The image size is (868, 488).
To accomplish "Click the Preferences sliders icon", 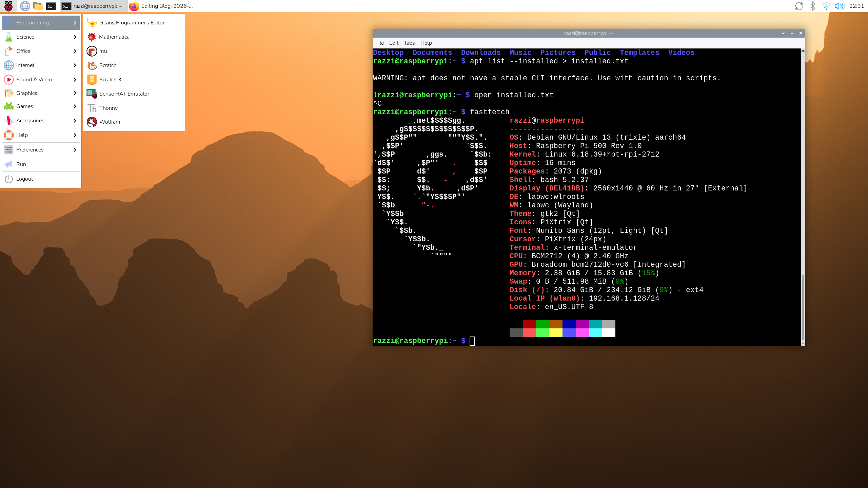I will point(9,150).
